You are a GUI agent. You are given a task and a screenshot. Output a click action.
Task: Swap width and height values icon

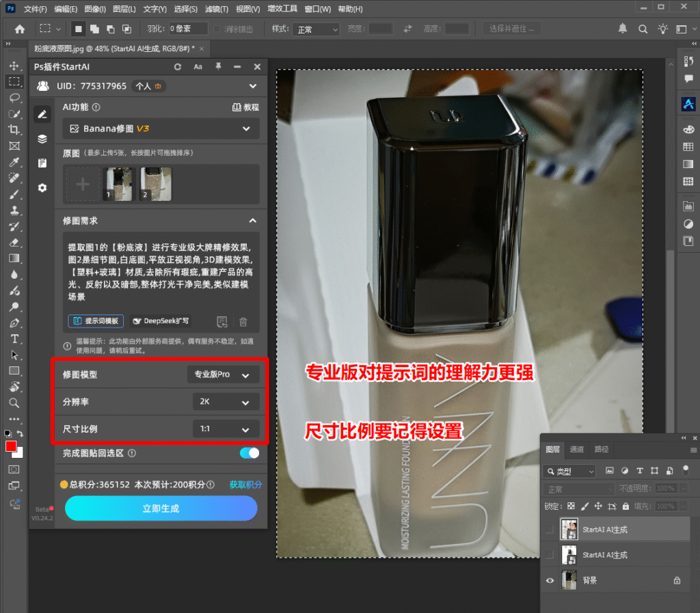(x=407, y=29)
